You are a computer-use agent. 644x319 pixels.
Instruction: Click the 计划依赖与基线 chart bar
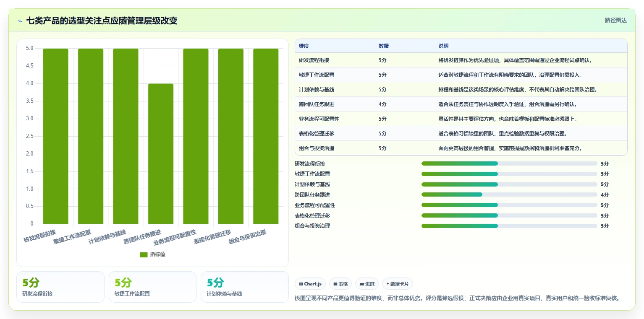[x=126, y=136]
